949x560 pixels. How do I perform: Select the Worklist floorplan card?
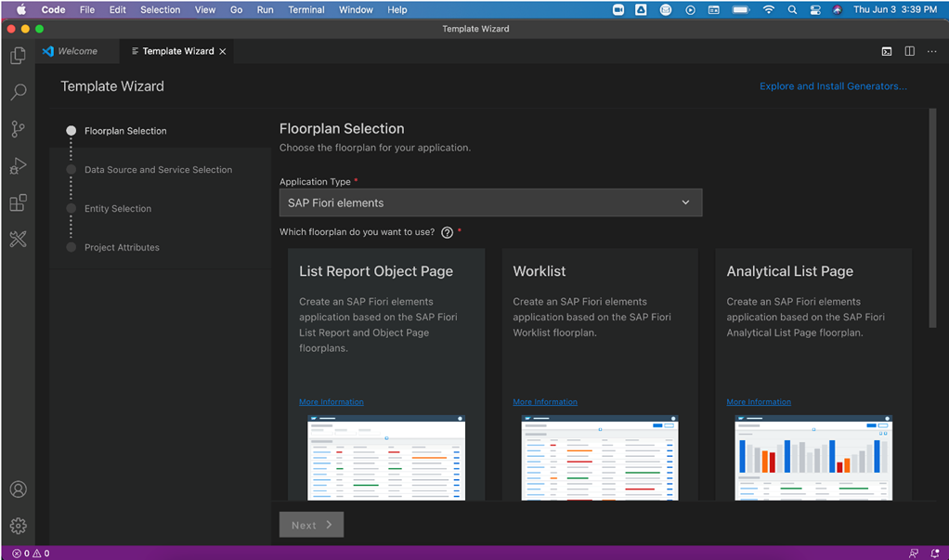[600, 374]
